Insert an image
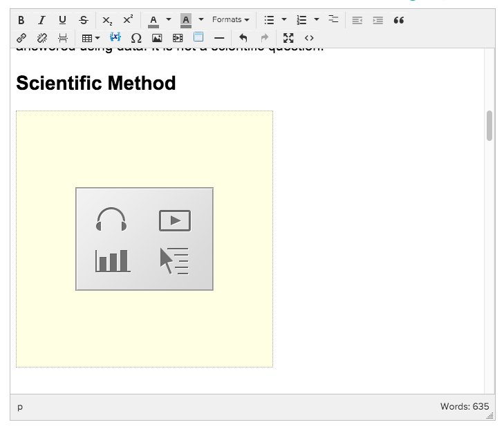Image resolution: width=504 pixels, height=429 pixels. [157, 38]
